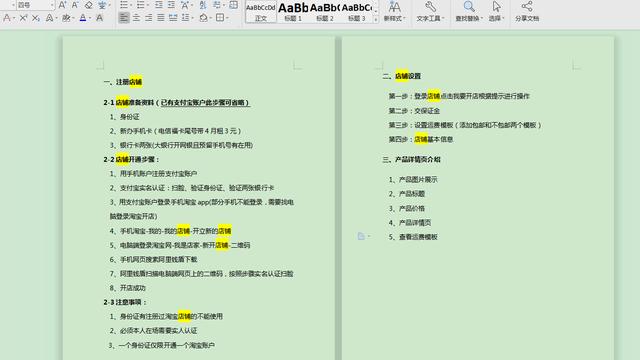Open dropdown arrow next to paste options icon
Screen dimensions: 640x360
[369, 236]
